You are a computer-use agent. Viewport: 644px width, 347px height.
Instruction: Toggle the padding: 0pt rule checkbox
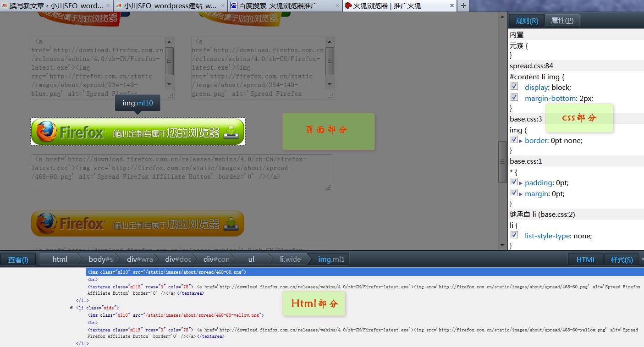pyautogui.click(x=515, y=182)
